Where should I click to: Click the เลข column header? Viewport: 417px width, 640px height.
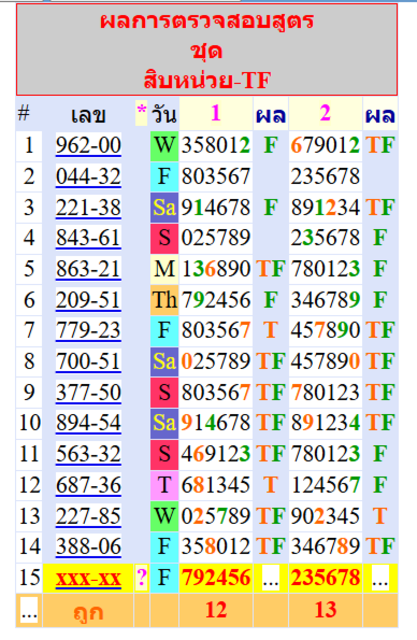coord(89,115)
